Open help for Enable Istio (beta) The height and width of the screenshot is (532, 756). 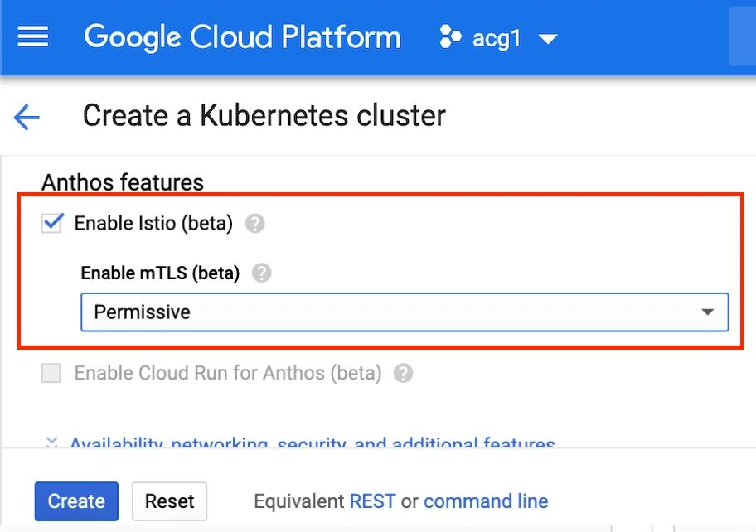(254, 224)
